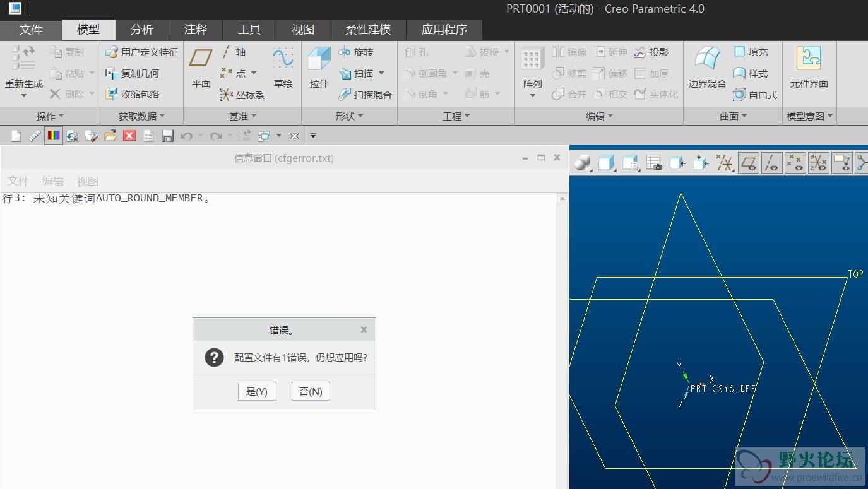868x489 pixels.
Task: Toggle coordinate system display in graphics toolbar
Action: click(819, 163)
